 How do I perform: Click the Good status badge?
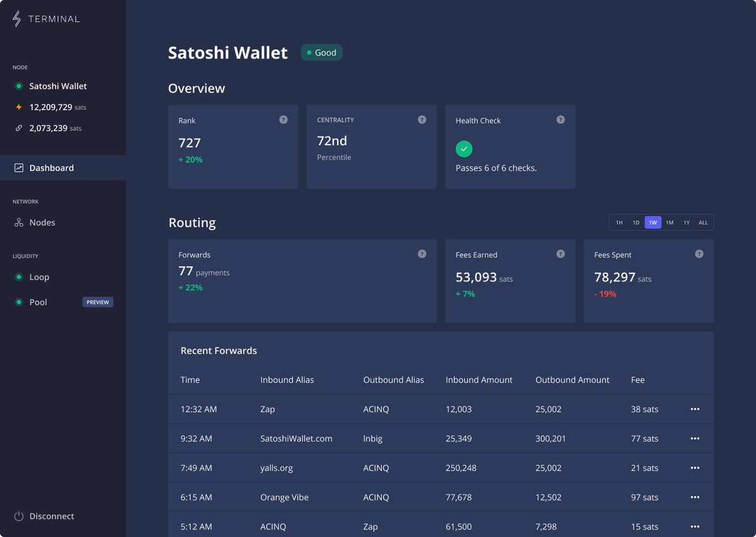pos(322,53)
